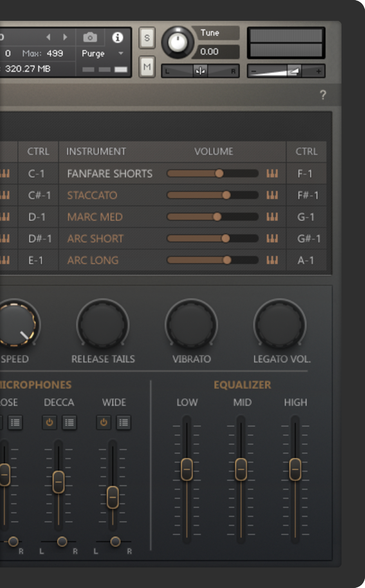This screenshot has width=365, height=588.
Task: Open the Purge dropdown menu
Action: coord(121,53)
